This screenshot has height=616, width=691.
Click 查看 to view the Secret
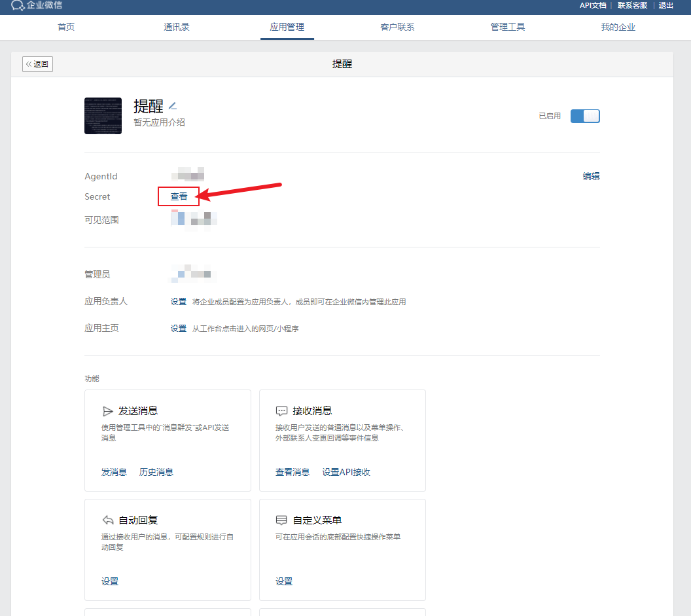[179, 196]
